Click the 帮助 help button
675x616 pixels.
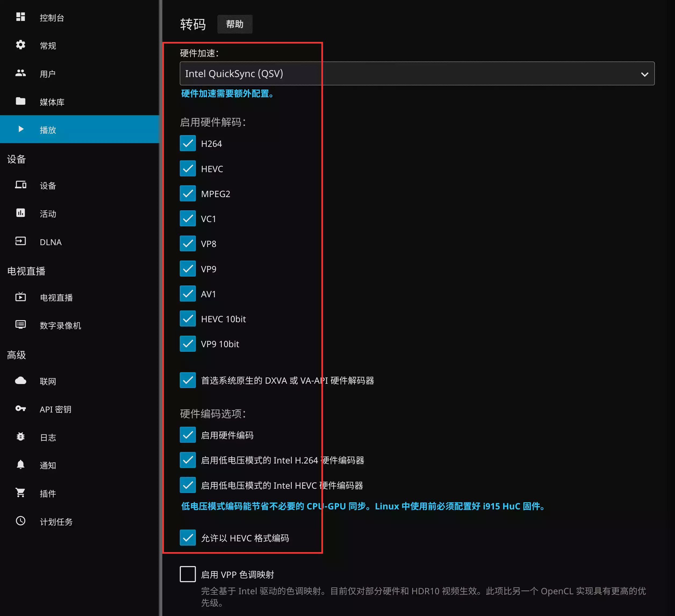[x=234, y=24]
